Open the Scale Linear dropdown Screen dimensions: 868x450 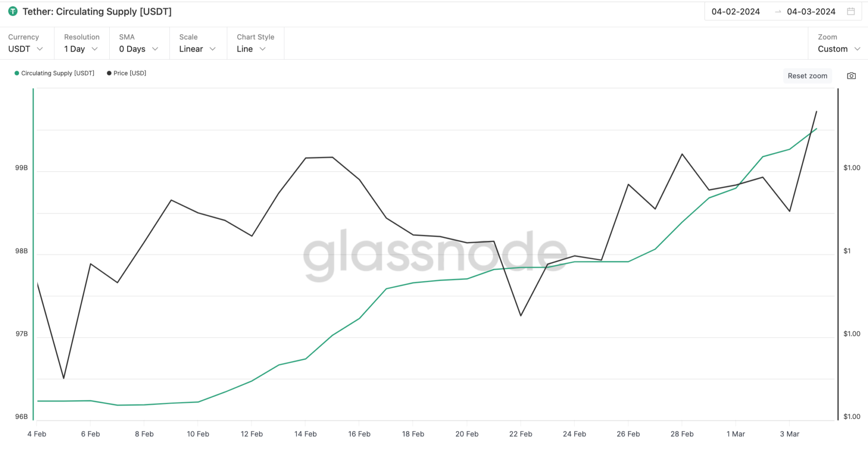click(x=197, y=49)
